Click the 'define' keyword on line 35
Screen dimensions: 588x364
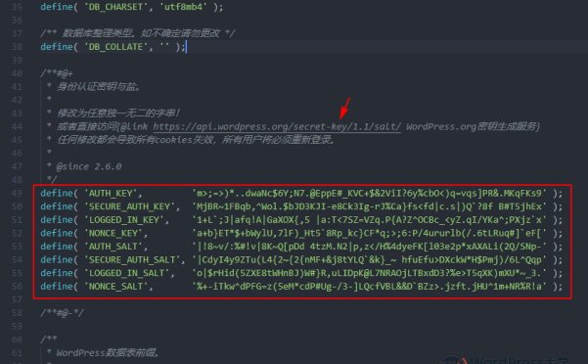(57, 7)
